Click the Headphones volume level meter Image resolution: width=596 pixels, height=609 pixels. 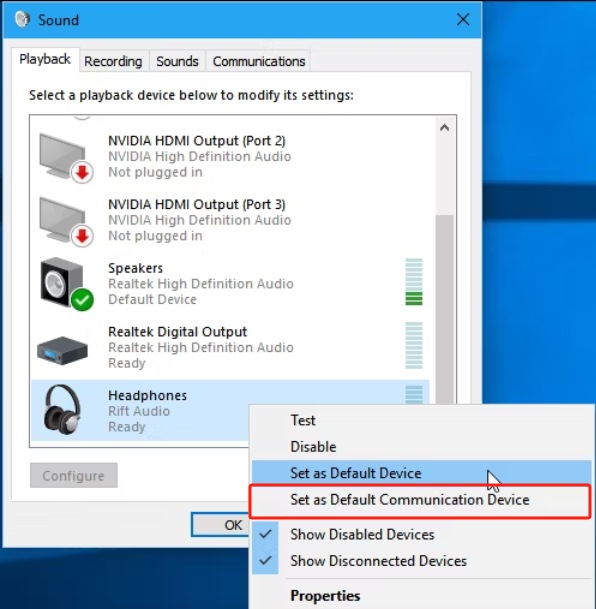(414, 395)
